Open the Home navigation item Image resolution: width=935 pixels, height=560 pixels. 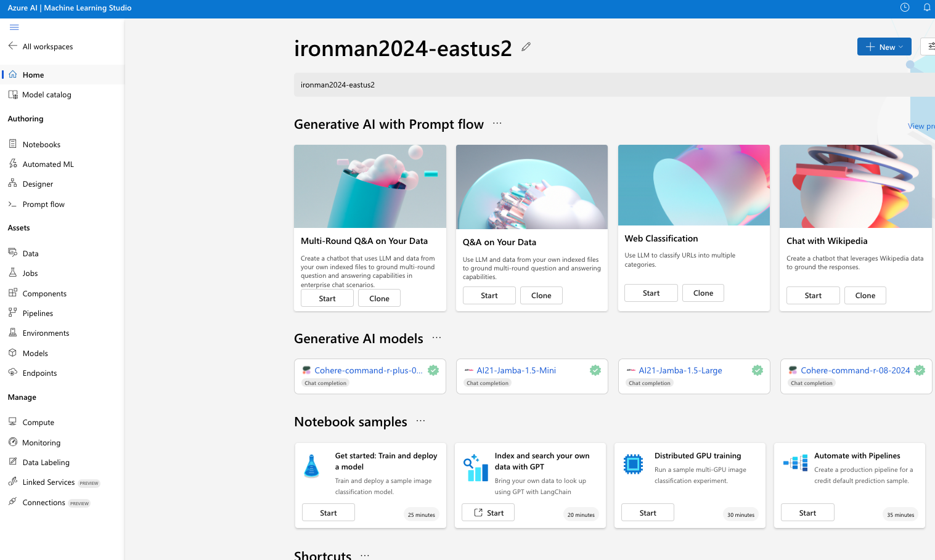62,75
